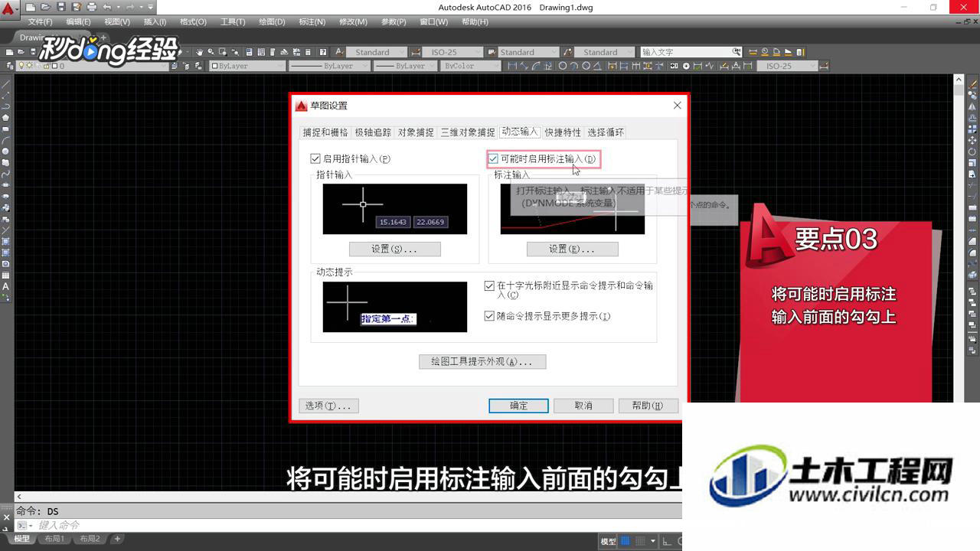
Task: Click the Redo arrow icon in quick access toolbar
Action: [x=130, y=8]
